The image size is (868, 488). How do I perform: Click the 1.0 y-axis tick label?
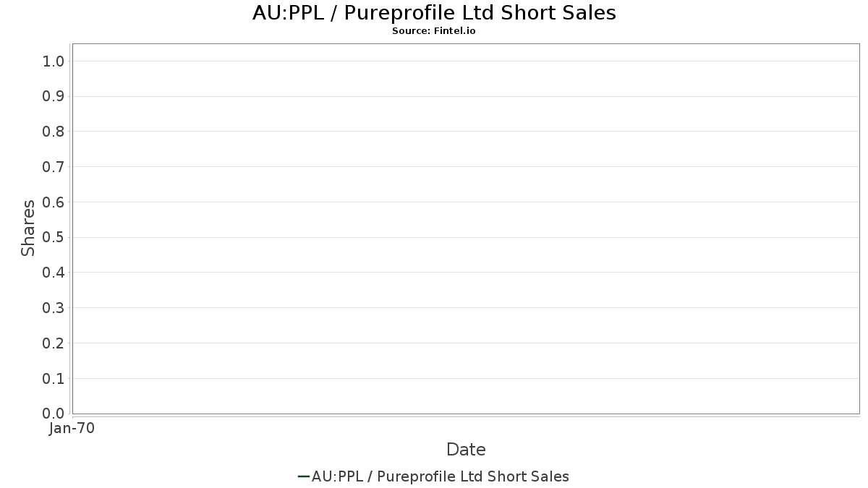54,61
